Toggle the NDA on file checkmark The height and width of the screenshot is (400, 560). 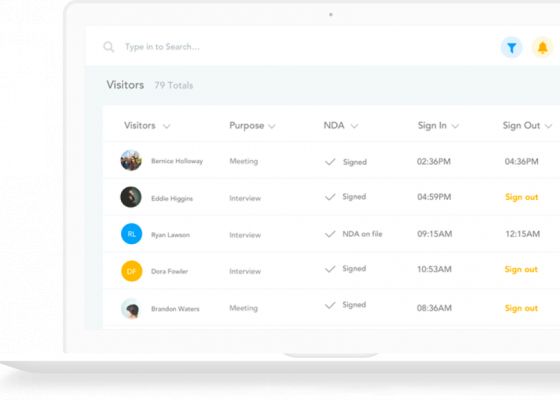330,234
